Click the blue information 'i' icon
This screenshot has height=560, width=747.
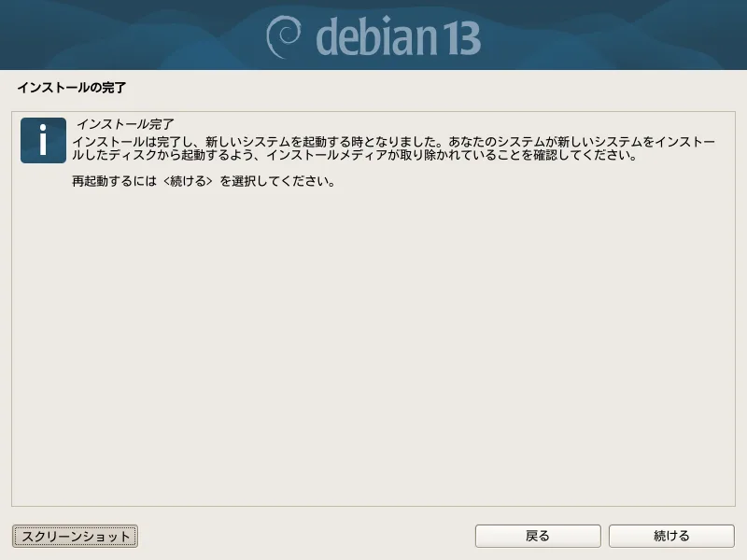[43, 141]
